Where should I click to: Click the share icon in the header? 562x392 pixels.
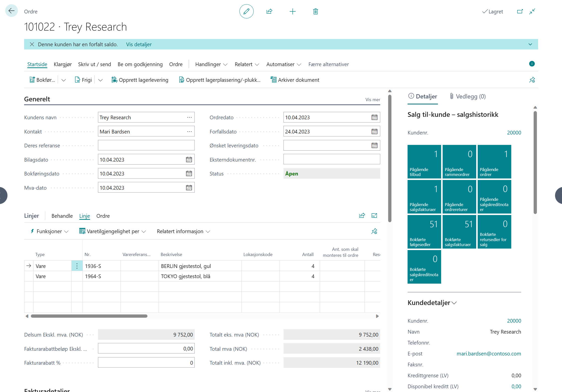pos(269,11)
